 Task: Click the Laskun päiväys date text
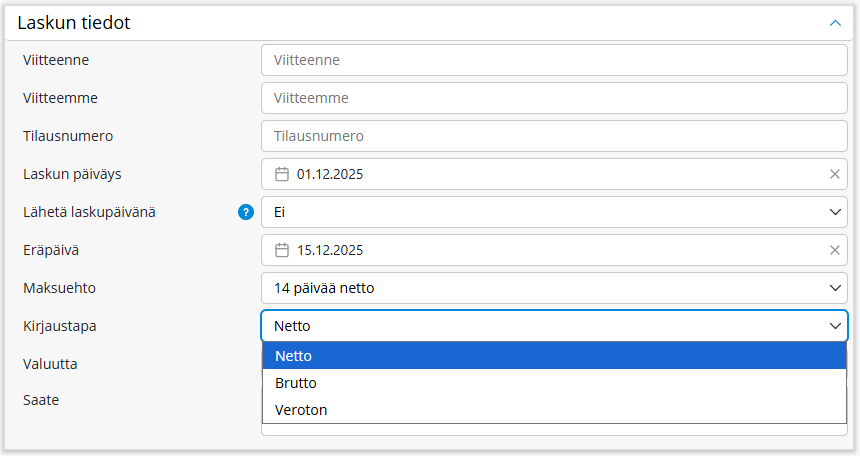coord(330,174)
